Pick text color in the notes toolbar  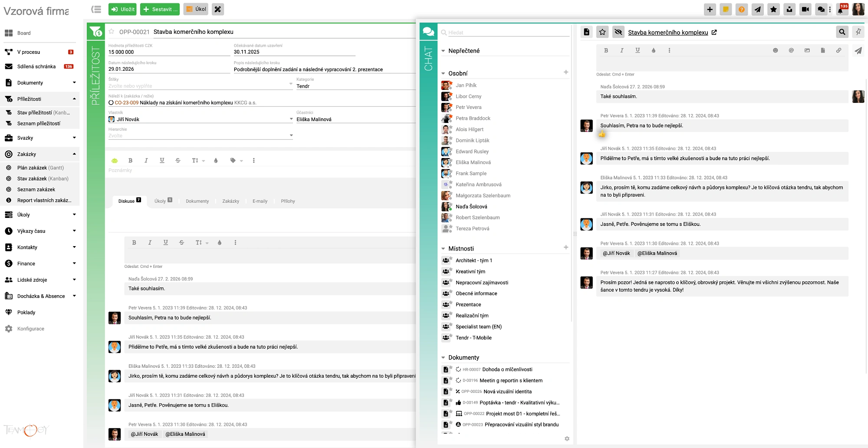(216, 161)
